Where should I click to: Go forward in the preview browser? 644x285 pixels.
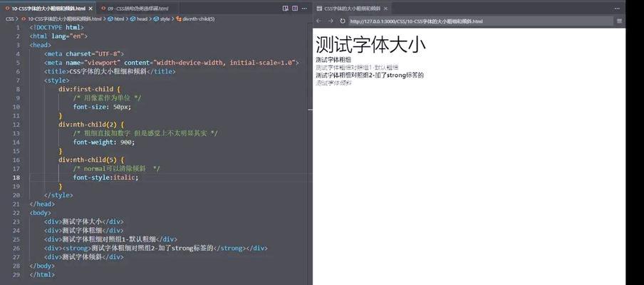pos(331,21)
